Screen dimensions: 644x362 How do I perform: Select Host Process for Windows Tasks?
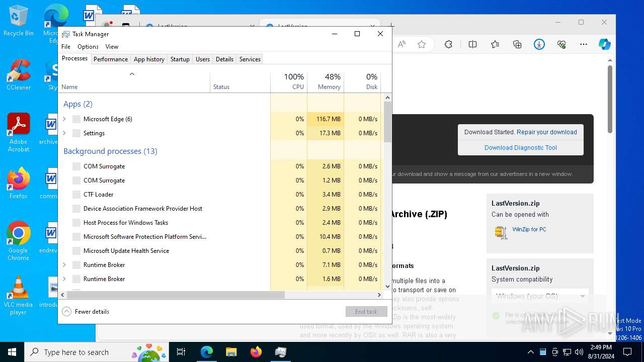pos(221,223)
